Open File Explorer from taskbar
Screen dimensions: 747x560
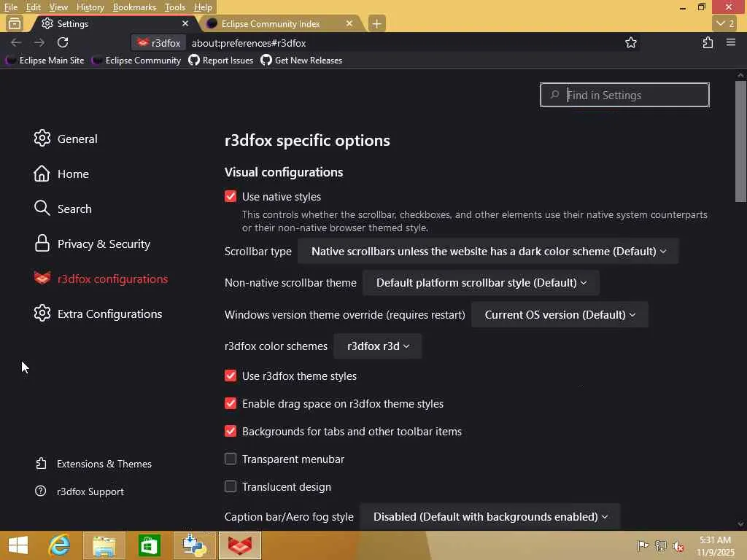104,545
